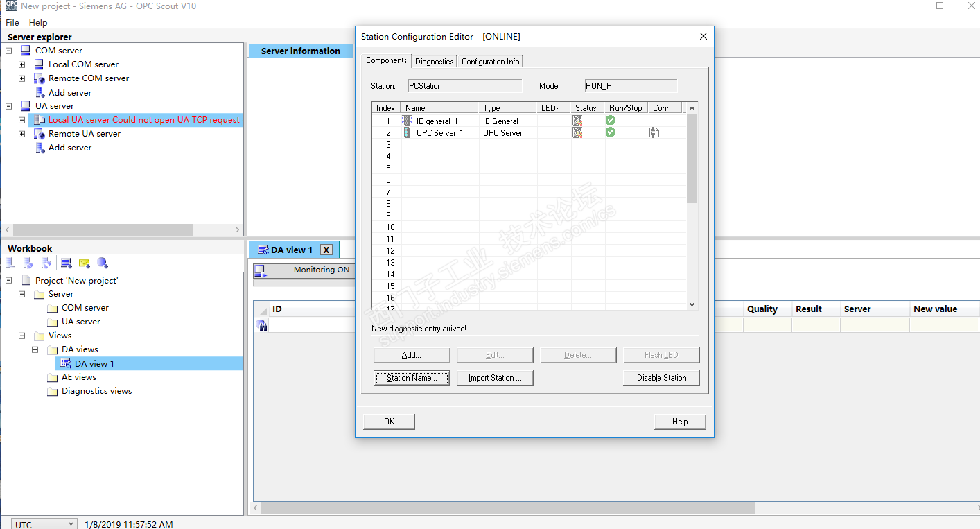Click the COM server root computer icon
980x529 pixels.
point(26,50)
